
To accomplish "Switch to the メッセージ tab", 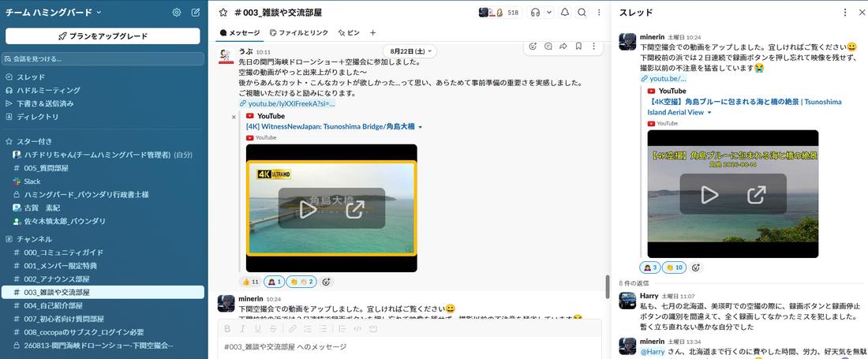I will pos(240,32).
